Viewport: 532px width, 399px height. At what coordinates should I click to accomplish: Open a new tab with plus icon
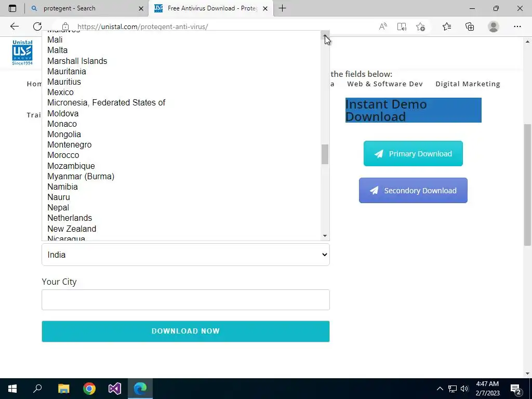point(282,8)
